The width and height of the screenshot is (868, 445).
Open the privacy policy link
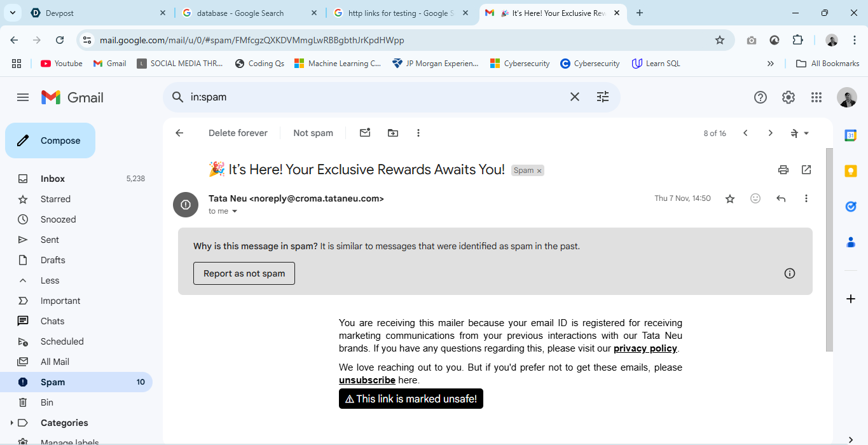click(x=645, y=348)
